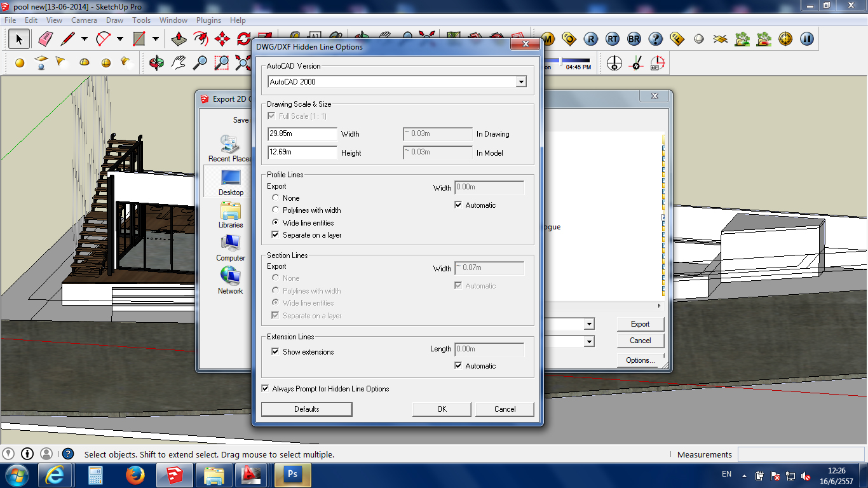Switch to Photoshop on the taskbar
Screen dimensions: 868x488
click(293, 475)
